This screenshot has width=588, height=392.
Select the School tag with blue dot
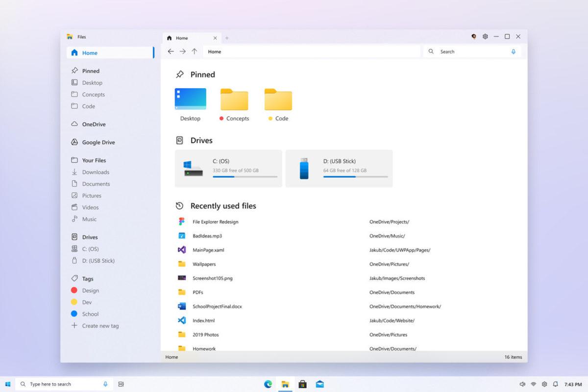coord(91,314)
